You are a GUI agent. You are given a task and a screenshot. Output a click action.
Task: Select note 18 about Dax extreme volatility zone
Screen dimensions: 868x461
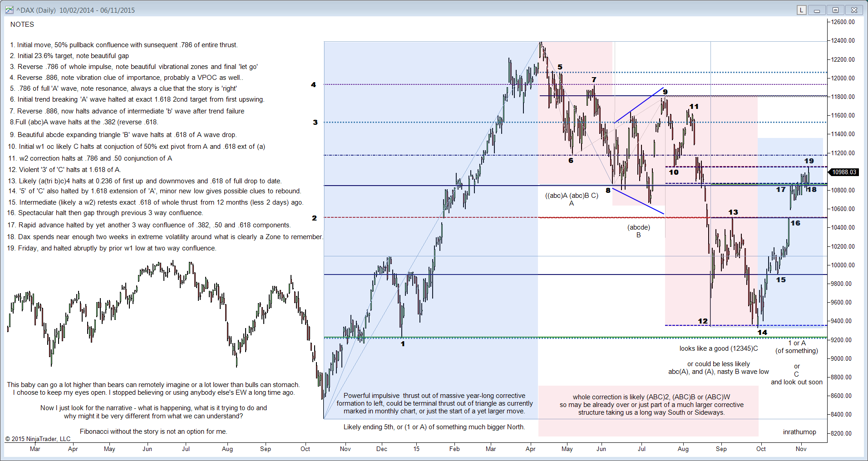tap(165, 237)
